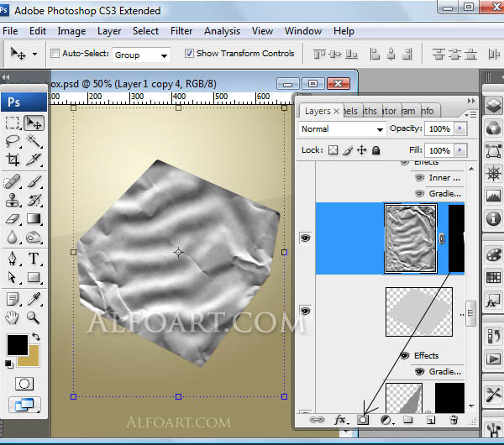The width and height of the screenshot is (504, 445).
Task: Open the Auto-Select Group dropdown
Action: (141, 55)
